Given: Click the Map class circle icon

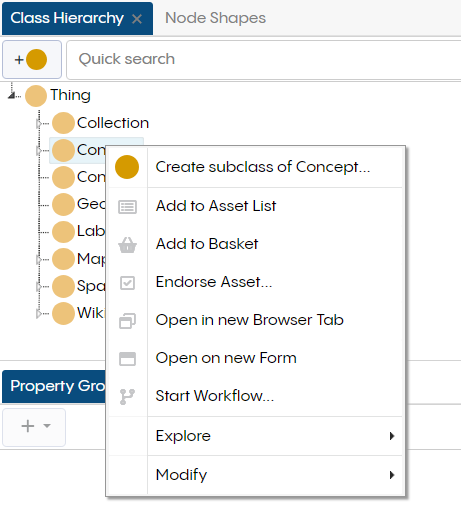Looking at the screenshot, I should (63, 259).
